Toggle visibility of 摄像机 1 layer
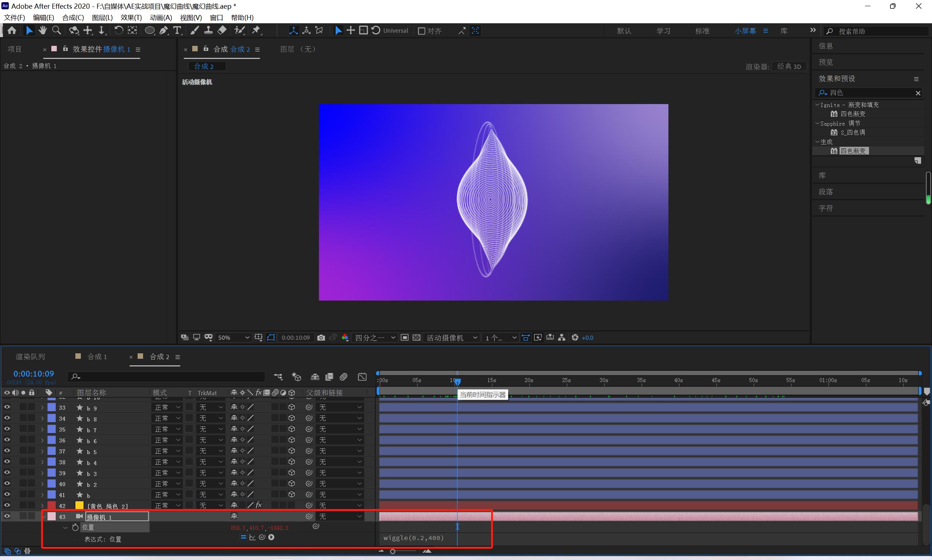 (7, 516)
